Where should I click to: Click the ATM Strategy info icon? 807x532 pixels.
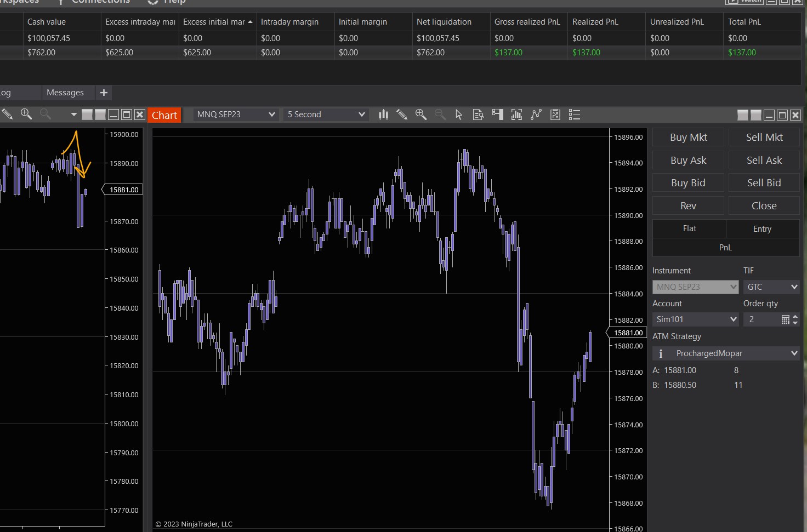point(661,353)
